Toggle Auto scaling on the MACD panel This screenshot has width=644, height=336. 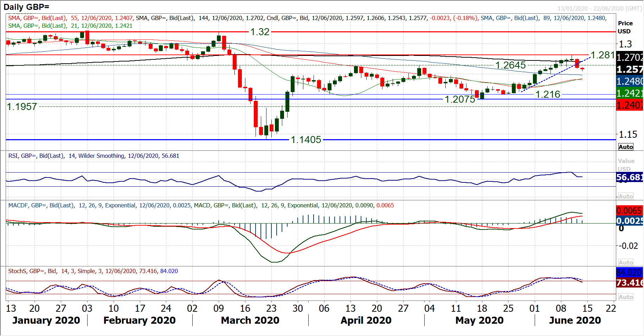626,263
